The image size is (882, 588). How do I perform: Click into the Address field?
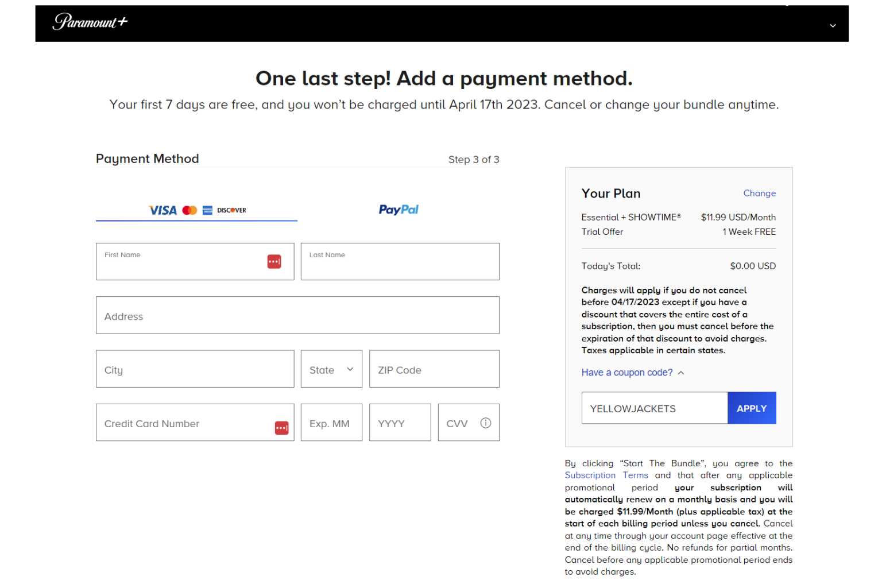pyautogui.click(x=297, y=316)
